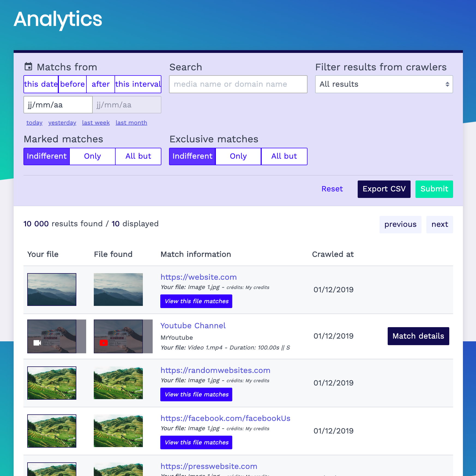Click the play icon on the found video thumbnail

104,344
